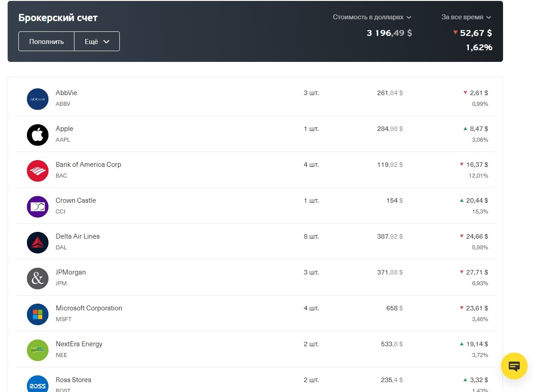Click JPMorgan value 371,88 $
Image resolution: width=534 pixels, height=392 pixels.
tap(390, 272)
